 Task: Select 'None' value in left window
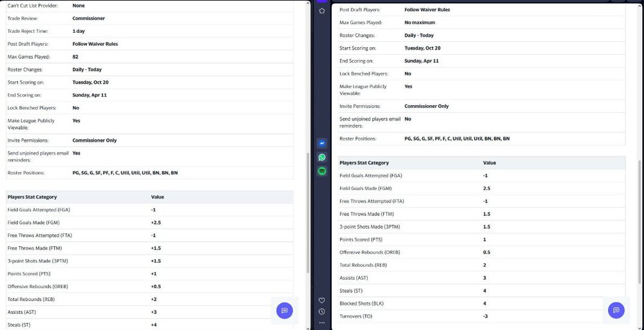[x=79, y=6]
